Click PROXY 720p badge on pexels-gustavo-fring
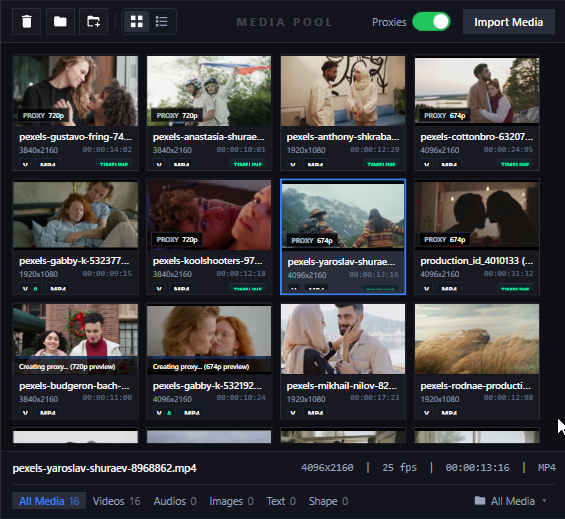This screenshot has height=519, width=565. [x=43, y=116]
